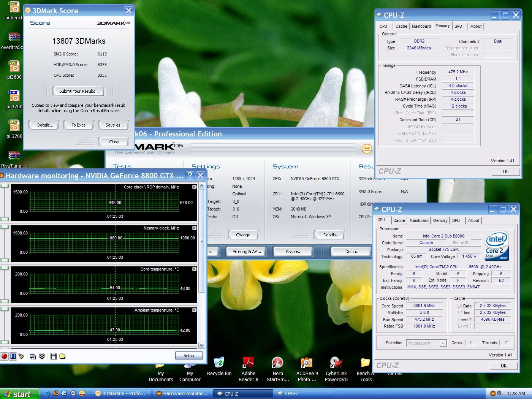532x399 pixels.
Task: Click Setup in Hardware monitoring window
Action: tap(188, 356)
